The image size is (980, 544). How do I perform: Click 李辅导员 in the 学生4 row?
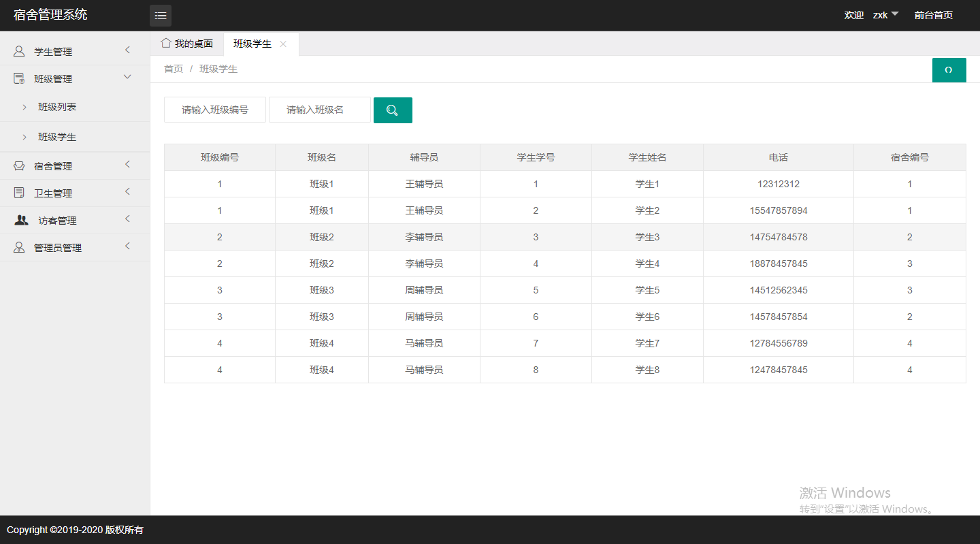click(x=424, y=263)
